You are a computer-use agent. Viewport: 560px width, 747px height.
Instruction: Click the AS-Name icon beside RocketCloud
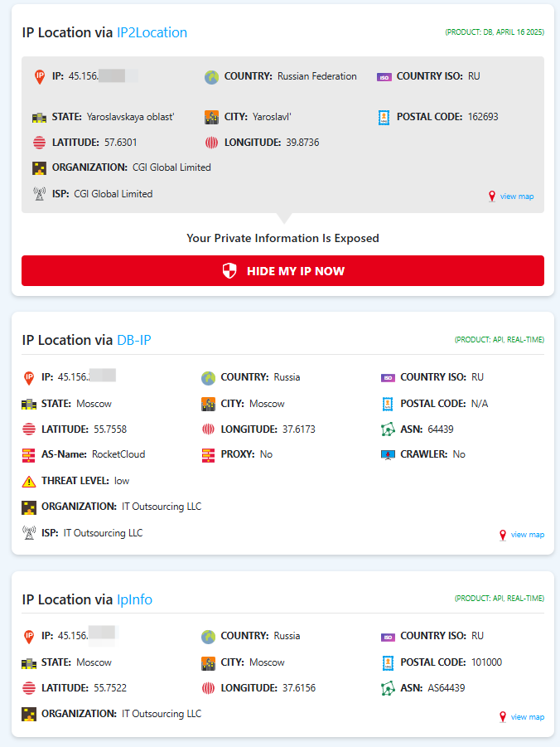[x=29, y=454]
